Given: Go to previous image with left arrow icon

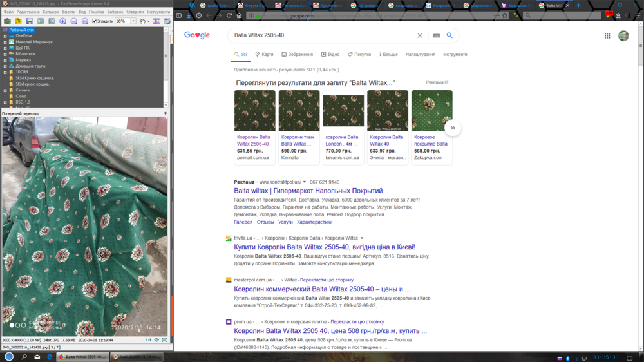Looking at the screenshot, I should point(40,21).
